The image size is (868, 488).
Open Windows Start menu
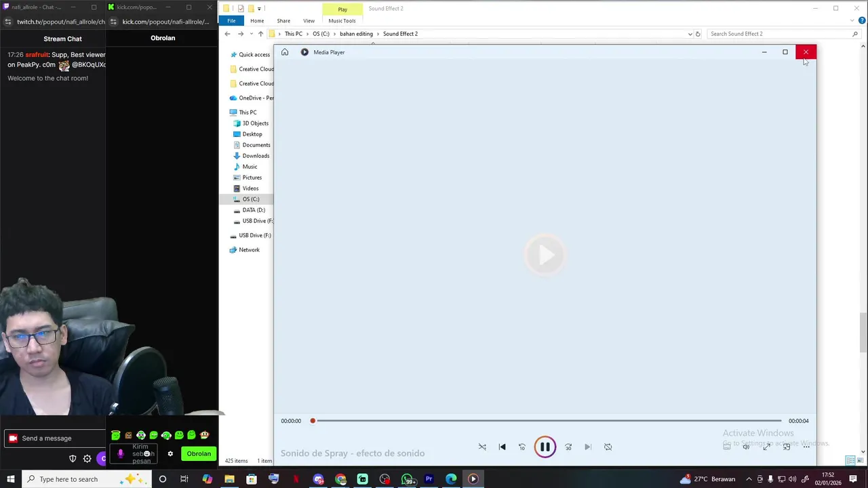coord(10,479)
